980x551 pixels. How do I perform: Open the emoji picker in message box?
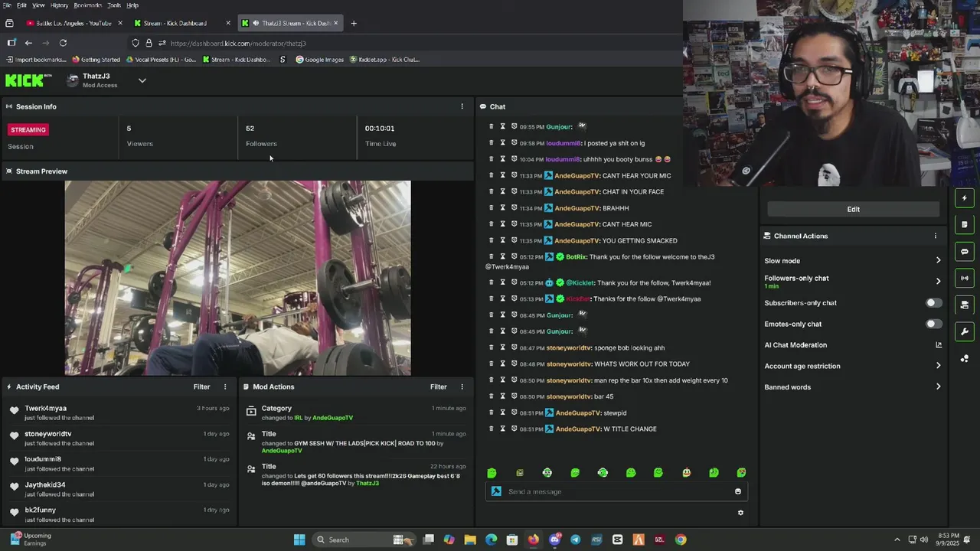coord(738,491)
